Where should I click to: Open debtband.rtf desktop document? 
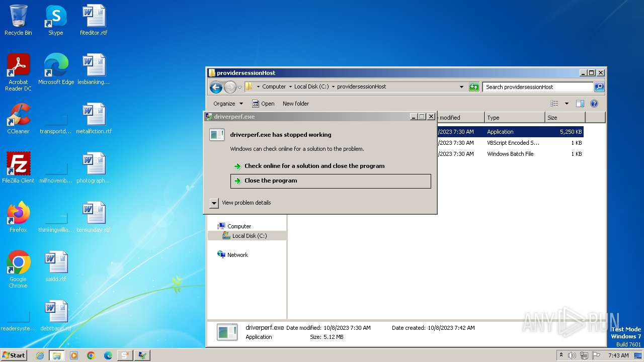56,316
